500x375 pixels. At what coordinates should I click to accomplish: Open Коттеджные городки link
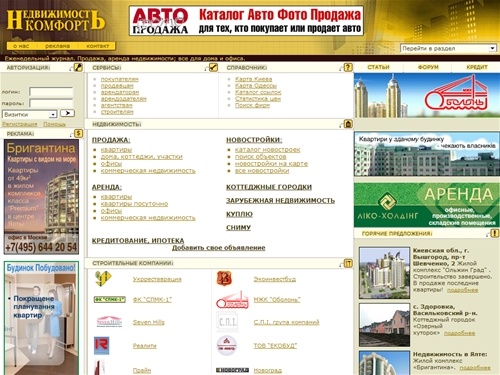point(269,187)
